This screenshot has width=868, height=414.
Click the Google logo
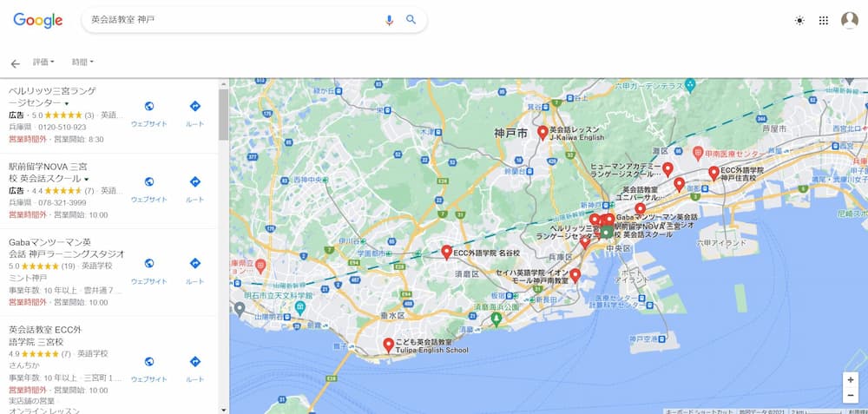coord(37,21)
